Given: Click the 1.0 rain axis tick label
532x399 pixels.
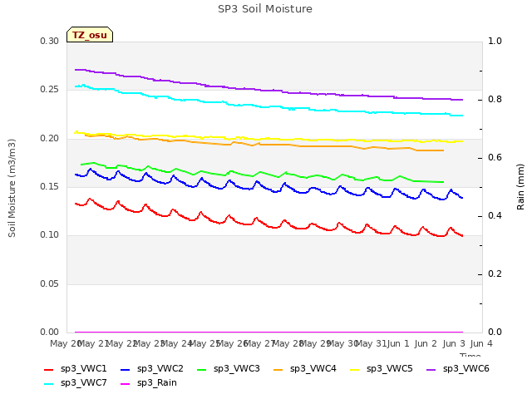Looking at the screenshot, I should click(x=495, y=41).
